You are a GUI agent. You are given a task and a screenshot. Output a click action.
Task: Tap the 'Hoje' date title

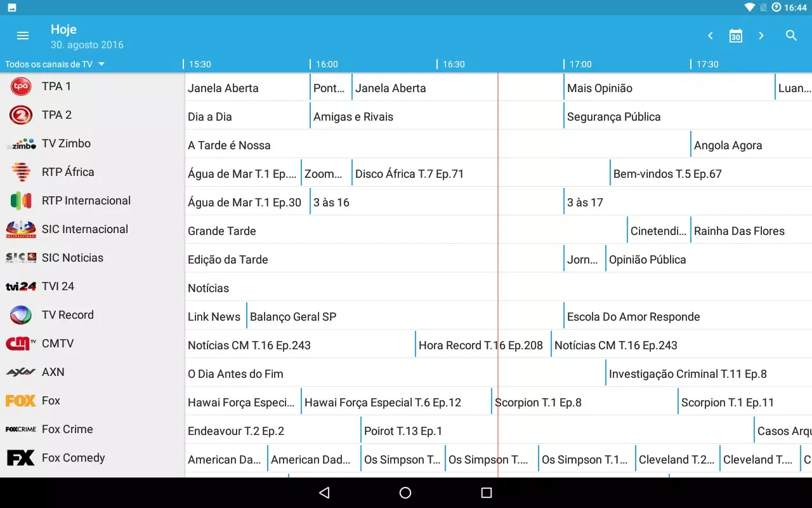click(63, 29)
